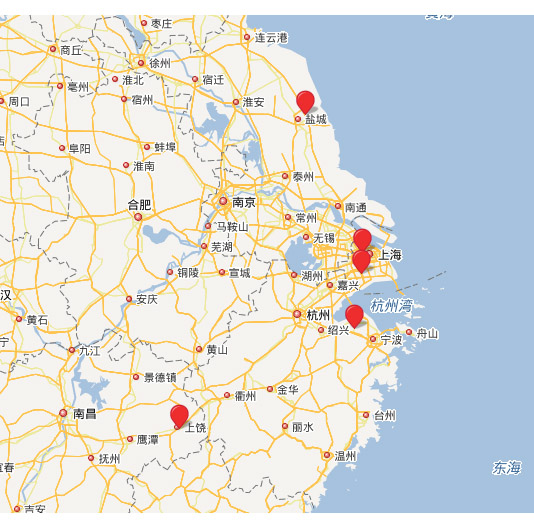Click the 杭州湾 bay label
The width and height of the screenshot is (534, 527).
coord(391,306)
